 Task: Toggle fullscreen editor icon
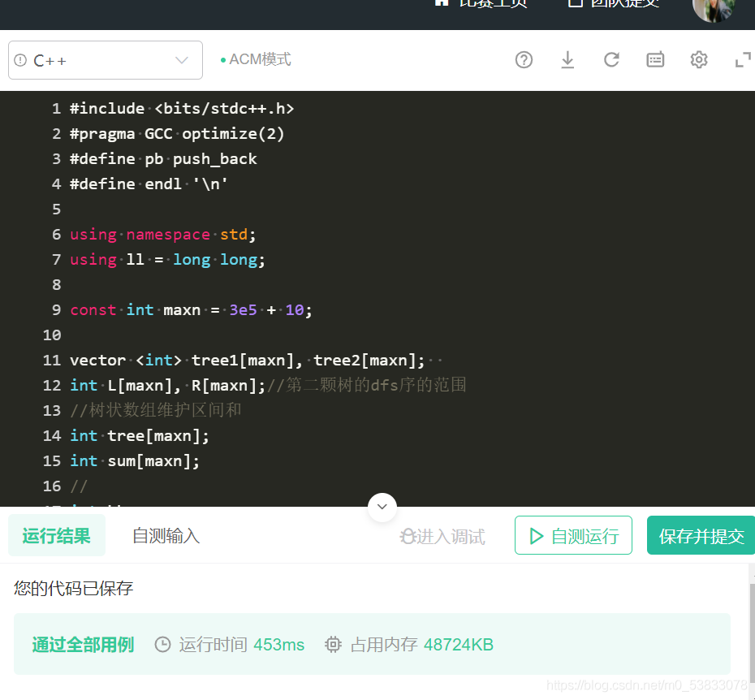[x=743, y=60]
